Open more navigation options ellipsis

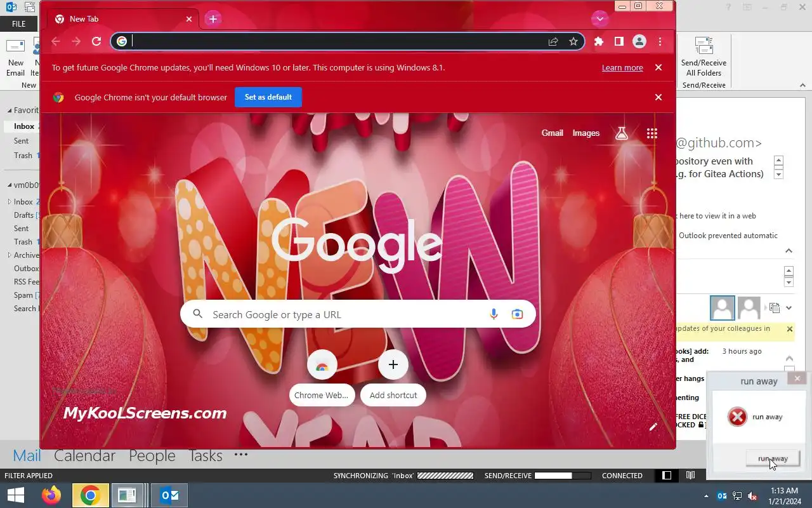tap(241, 455)
